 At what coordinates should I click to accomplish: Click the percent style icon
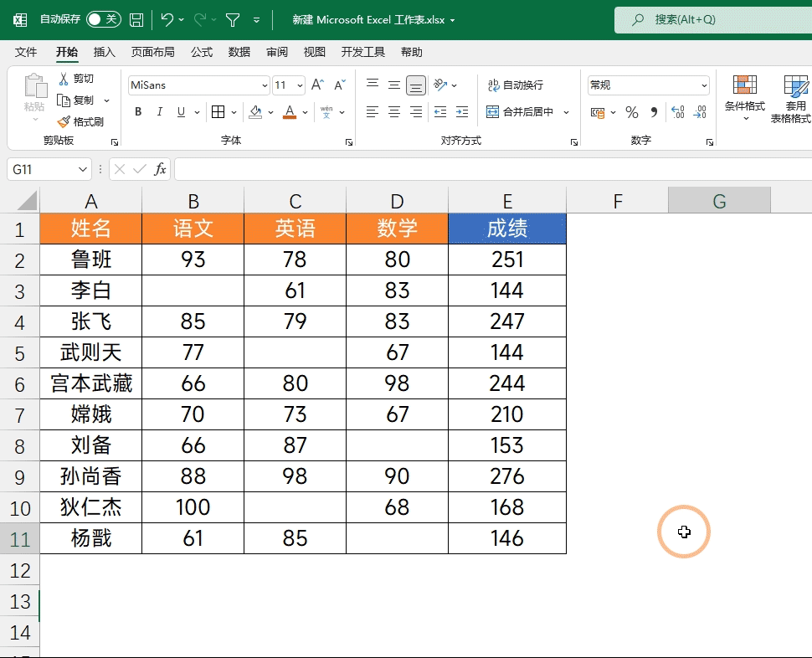(632, 112)
